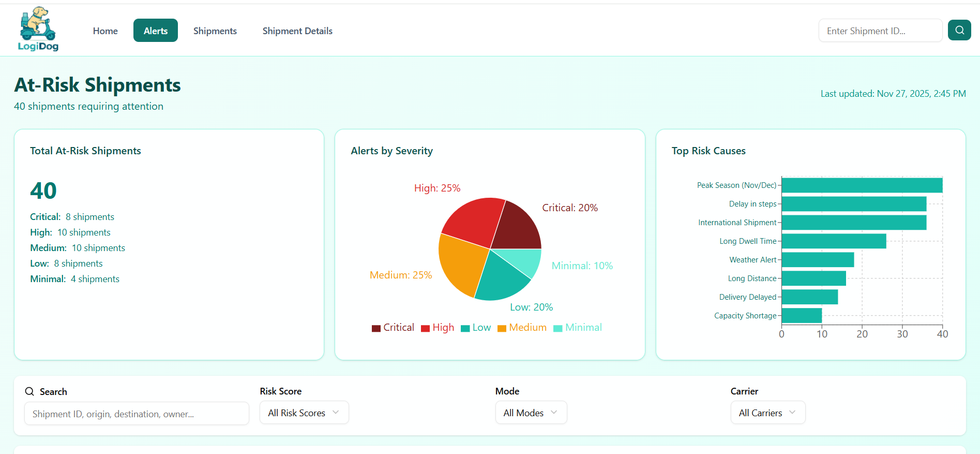The width and height of the screenshot is (980, 454).
Task: Click the Weather Alert bar
Action: (x=818, y=260)
